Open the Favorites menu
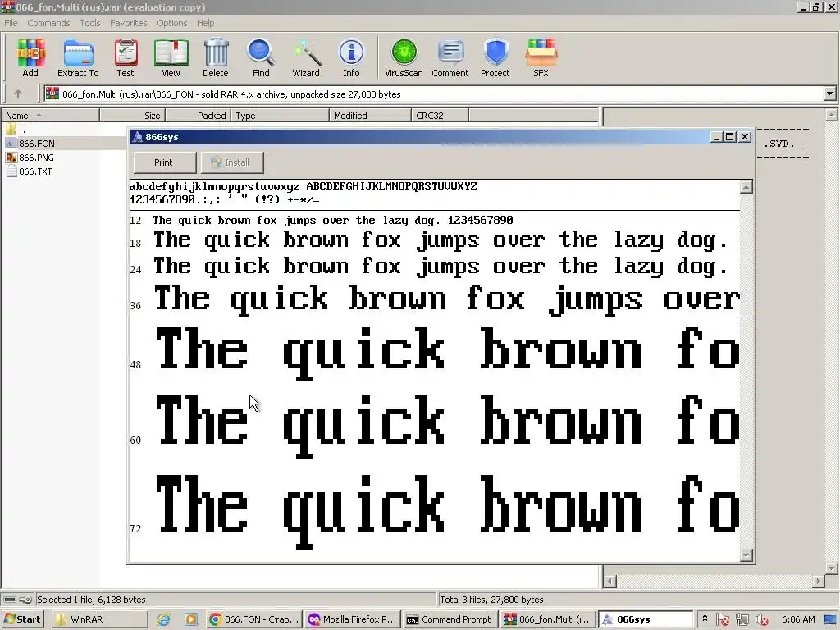The height and width of the screenshot is (630, 840). coord(129,23)
